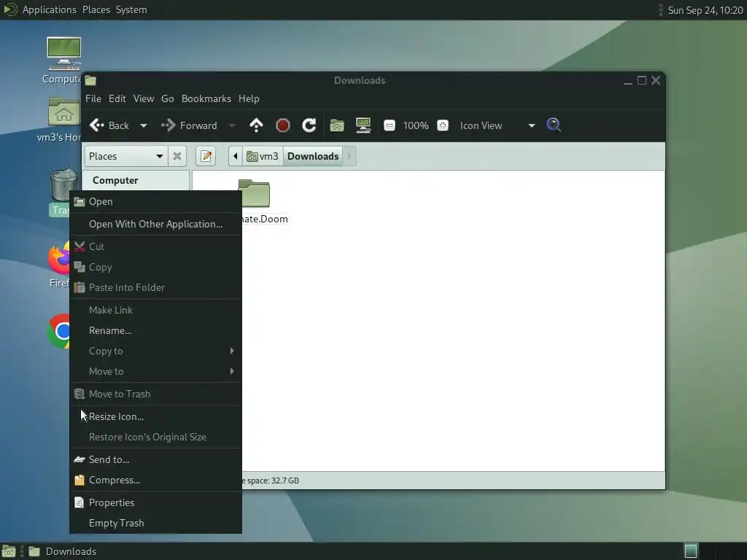Click the 100% zoom level label
Screen dimensions: 747x560
click(416, 125)
